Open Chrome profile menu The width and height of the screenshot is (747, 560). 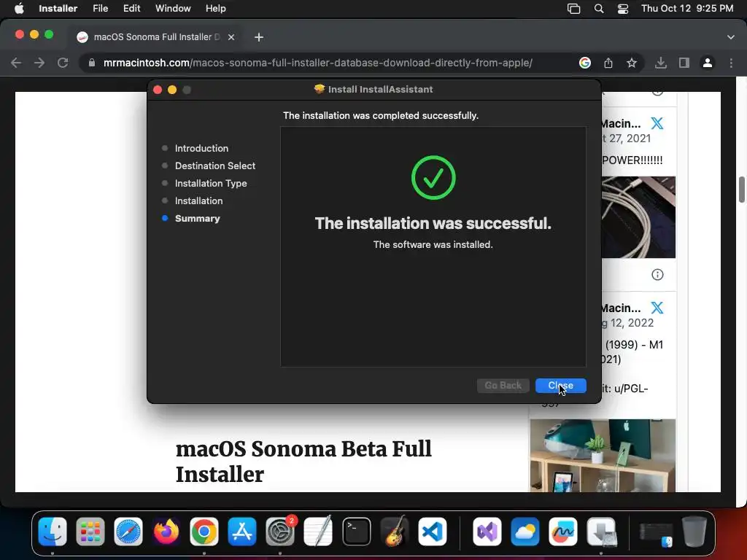point(708,63)
